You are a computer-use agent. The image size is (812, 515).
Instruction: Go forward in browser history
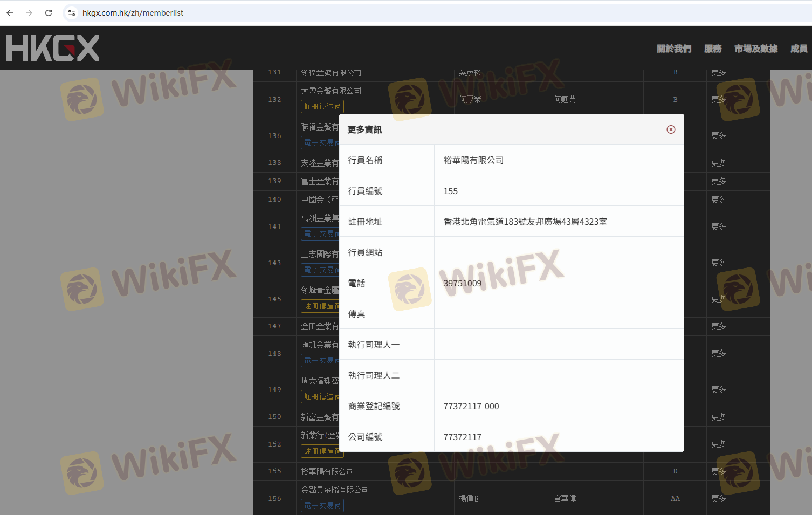[x=29, y=13]
